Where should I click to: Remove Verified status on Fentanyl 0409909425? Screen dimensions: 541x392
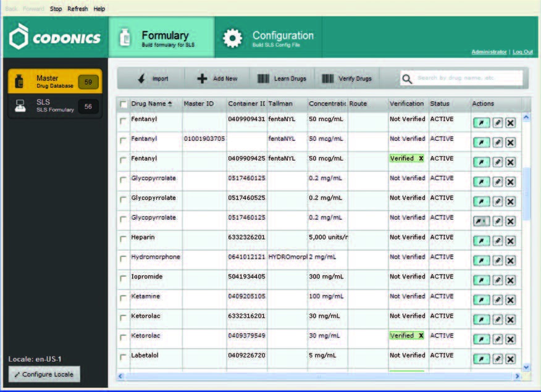point(421,158)
